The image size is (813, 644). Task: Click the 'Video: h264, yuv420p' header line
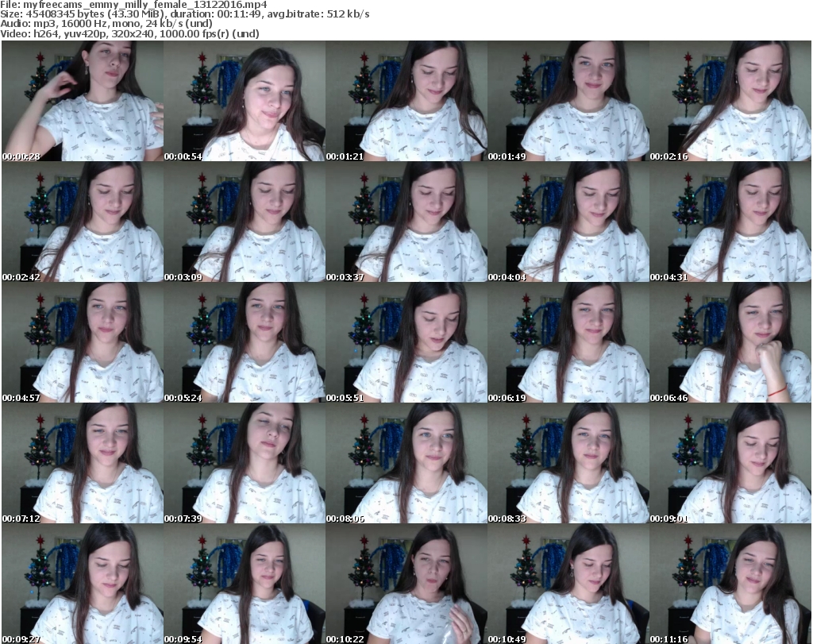[129, 33]
